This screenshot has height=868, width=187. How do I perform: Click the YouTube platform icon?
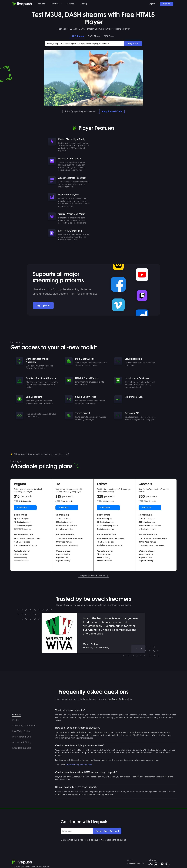click(142, 275)
